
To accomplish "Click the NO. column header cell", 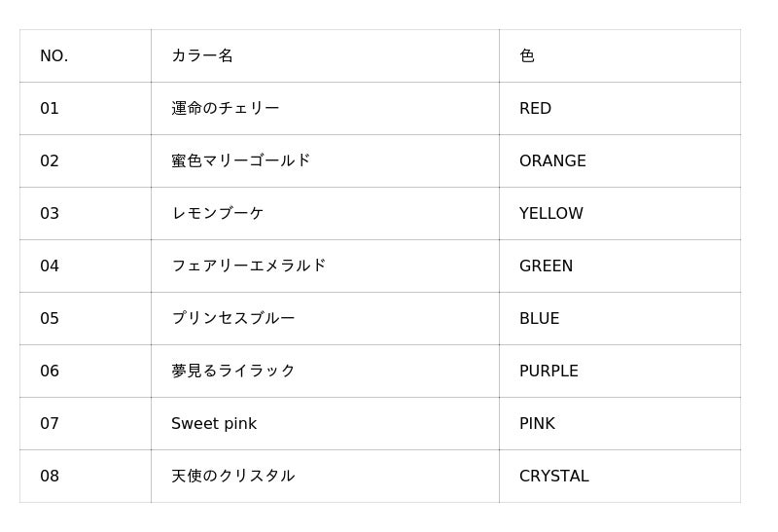I will pyautogui.click(x=54, y=56).
